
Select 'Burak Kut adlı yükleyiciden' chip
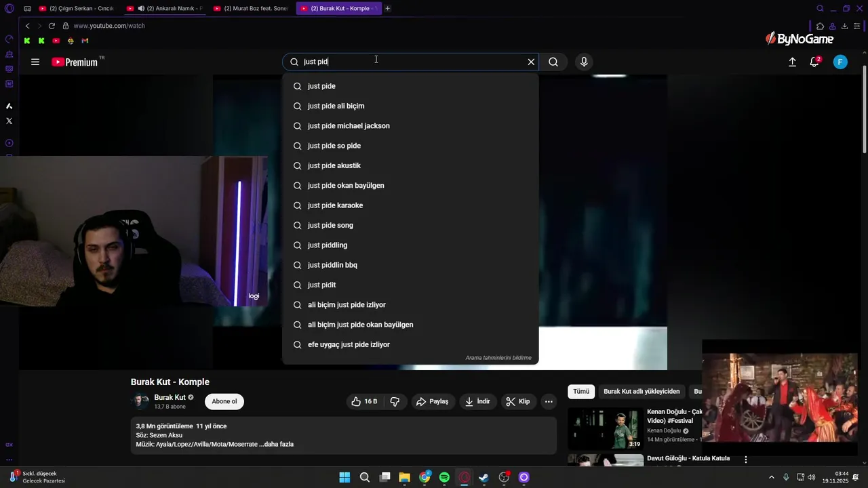pyautogui.click(x=642, y=391)
